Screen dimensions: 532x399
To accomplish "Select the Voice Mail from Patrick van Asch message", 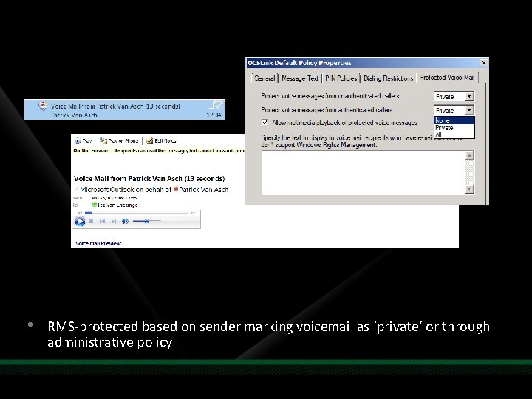I will tap(125, 109).
